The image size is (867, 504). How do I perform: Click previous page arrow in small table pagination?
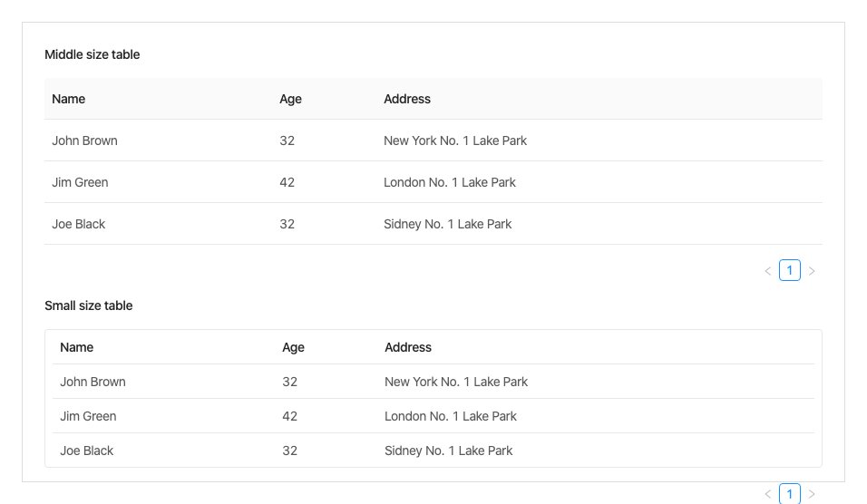coord(768,494)
